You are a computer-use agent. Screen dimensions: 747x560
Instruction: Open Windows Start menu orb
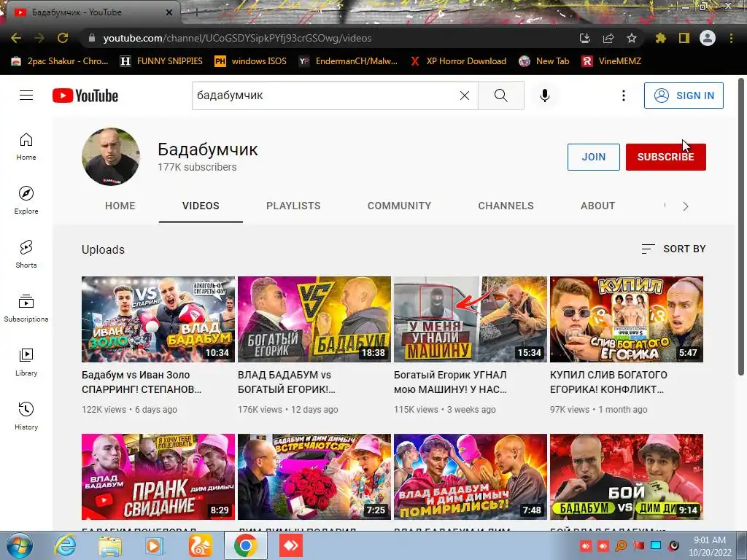click(19, 545)
